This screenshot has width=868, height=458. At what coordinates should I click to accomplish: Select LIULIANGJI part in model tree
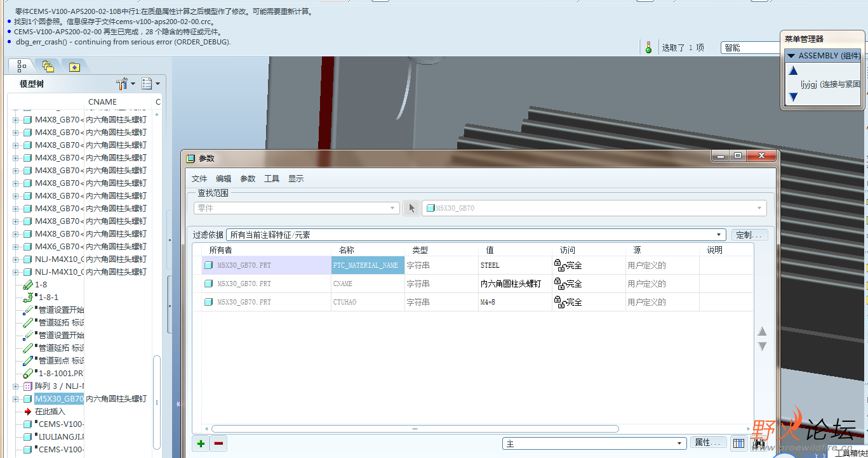tap(61, 436)
